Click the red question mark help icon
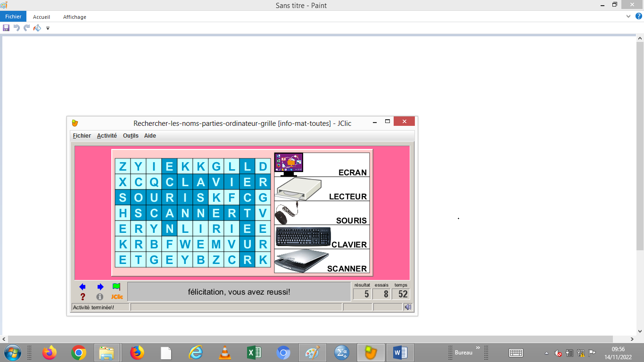Screen dimensions: 644x362 coord(83,297)
